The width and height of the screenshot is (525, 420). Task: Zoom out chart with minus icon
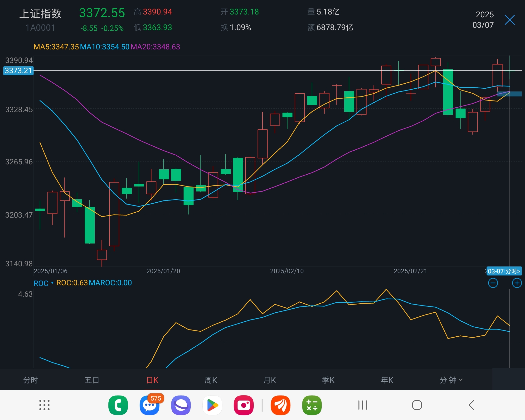coord(493,283)
